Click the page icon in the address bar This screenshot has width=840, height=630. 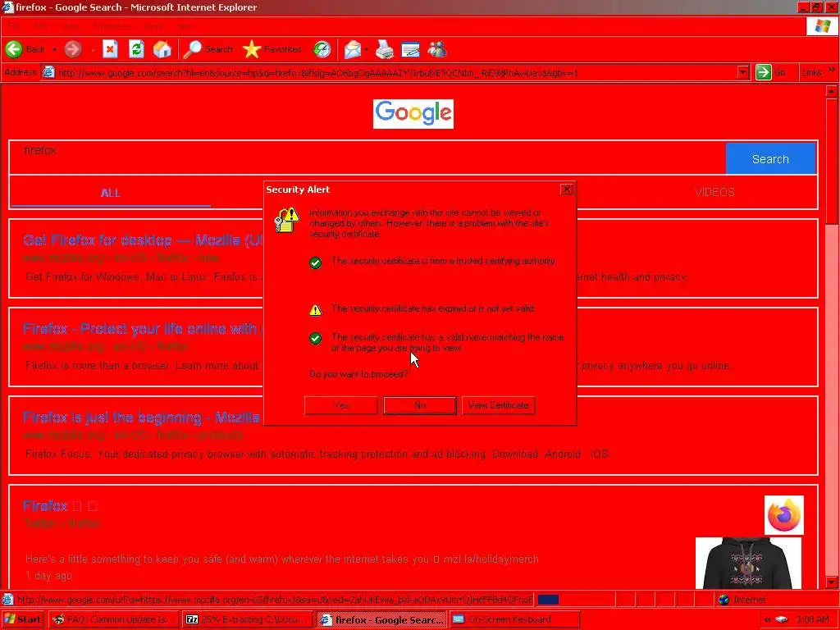48,72
